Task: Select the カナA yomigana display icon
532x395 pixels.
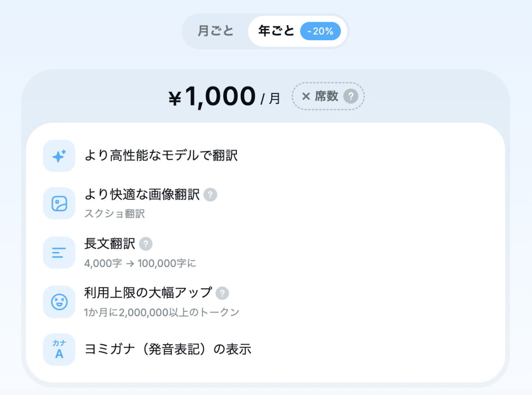Action: tap(59, 349)
